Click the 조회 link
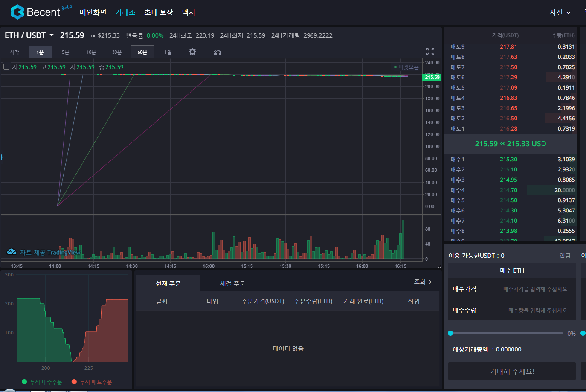Viewport: 586px width, 392px height. (x=420, y=282)
